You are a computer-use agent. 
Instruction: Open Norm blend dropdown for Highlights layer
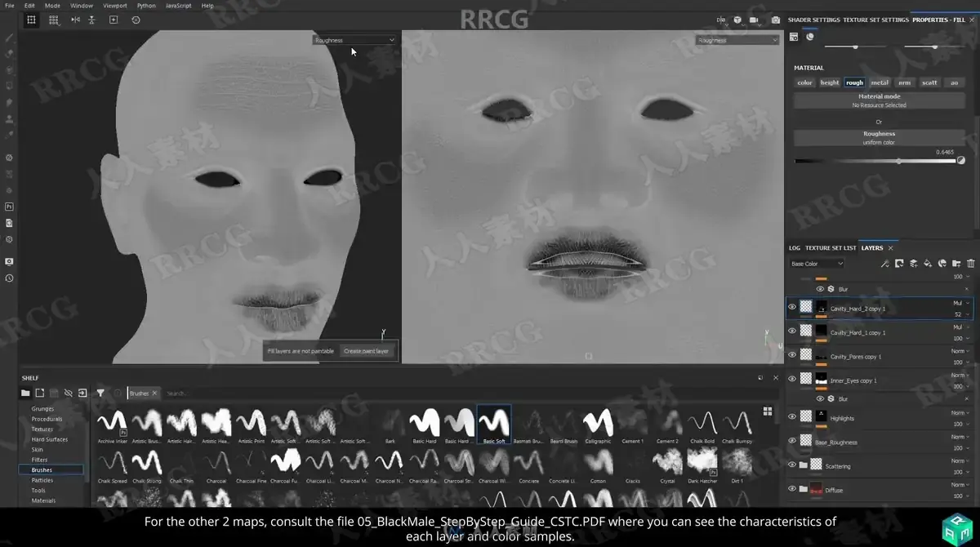962,412
